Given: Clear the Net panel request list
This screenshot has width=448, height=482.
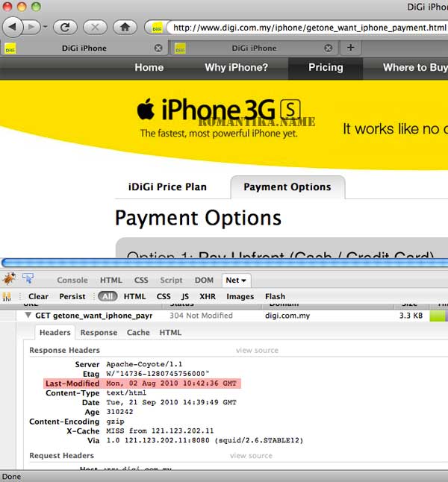Looking at the screenshot, I should [x=39, y=296].
